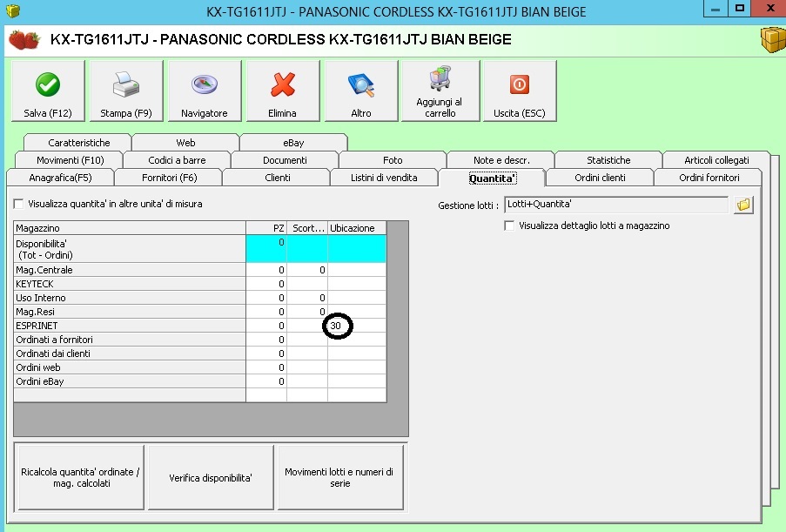Viewport: 786px width, 532px height.
Task: Tick Visualizza dettaglio lotti a magazzino
Action: point(509,226)
